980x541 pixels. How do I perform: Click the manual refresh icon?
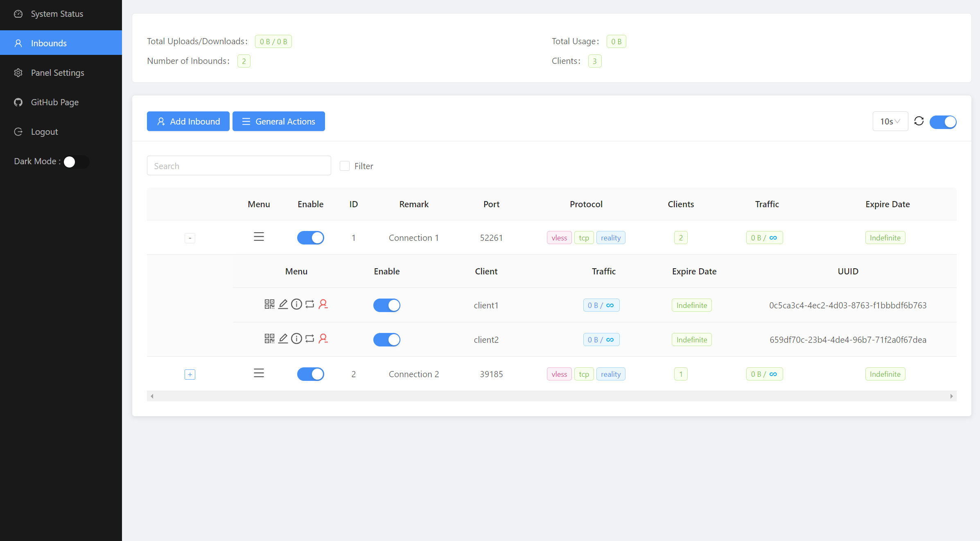[x=919, y=121]
